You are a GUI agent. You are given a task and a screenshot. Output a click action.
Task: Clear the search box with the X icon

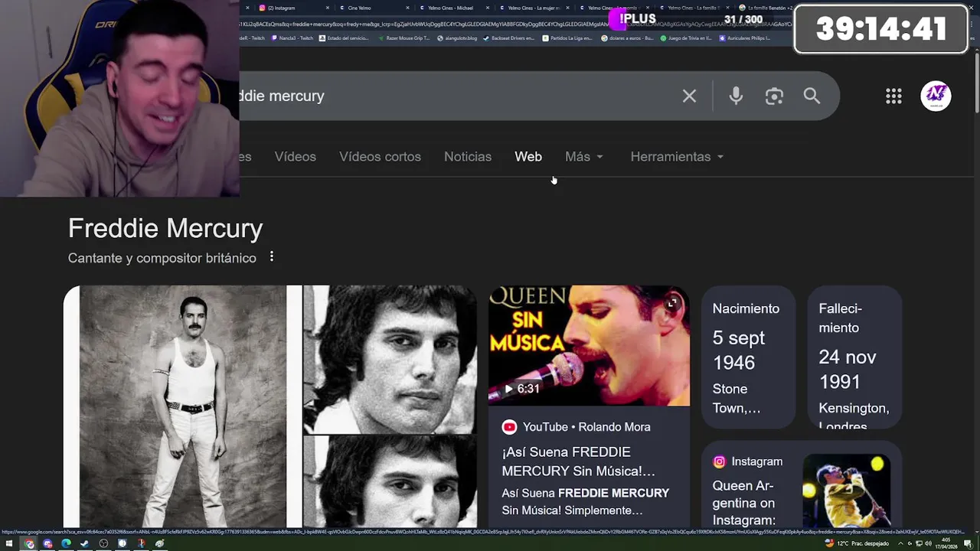pos(689,96)
